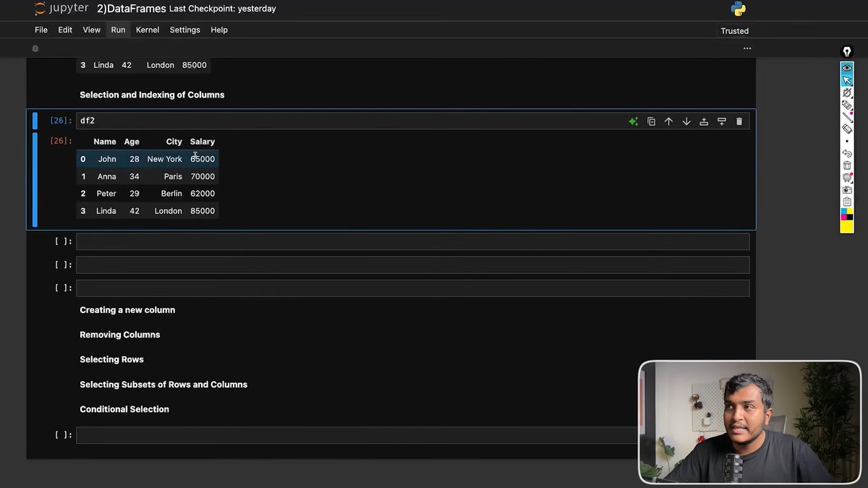868x488 pixels.
Task: Open the three-dot overflow menu in the toolbar
Action: click(x=747, y=48)
